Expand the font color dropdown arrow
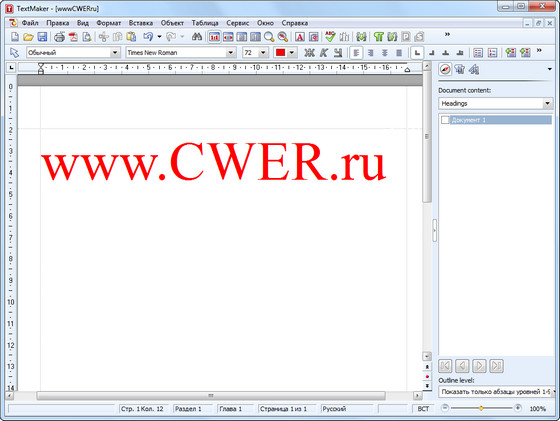Image resolution: width=560 pixels, height=421 pixels. [x=292, y=53]
